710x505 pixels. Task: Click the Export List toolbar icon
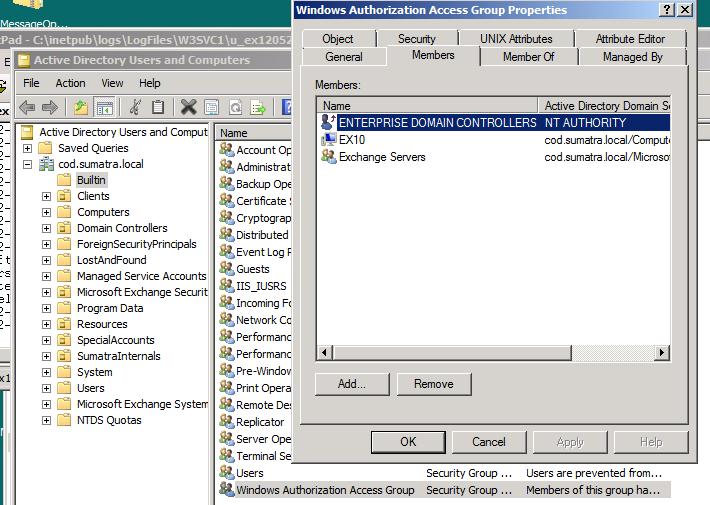[258, 108]
